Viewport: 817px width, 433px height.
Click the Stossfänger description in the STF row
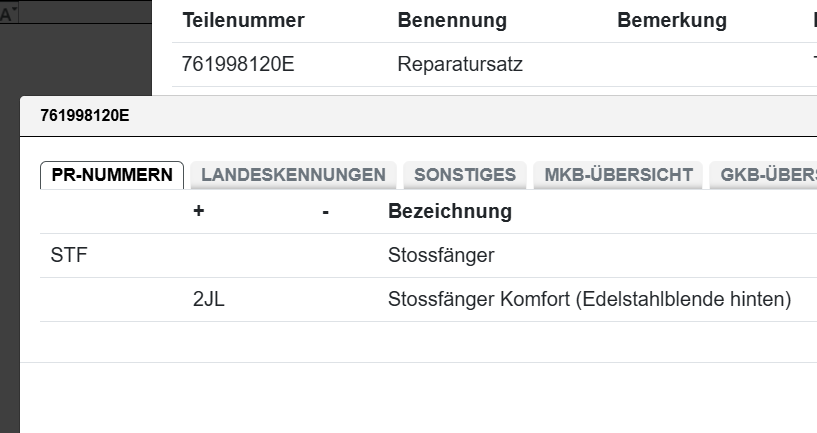[x=441, y=256]
